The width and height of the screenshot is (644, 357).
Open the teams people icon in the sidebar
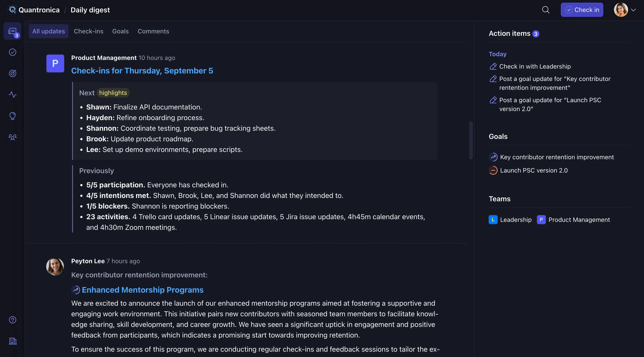[13, 137]
